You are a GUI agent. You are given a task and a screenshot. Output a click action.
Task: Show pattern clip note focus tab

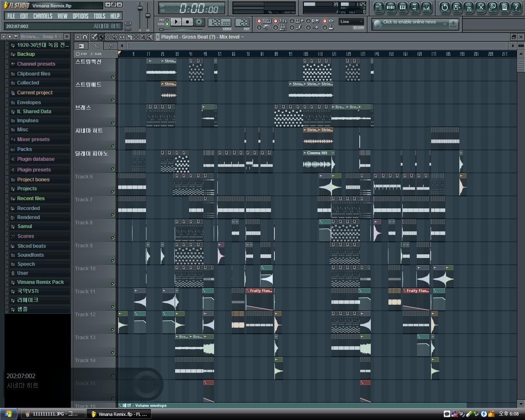(111, 46)
